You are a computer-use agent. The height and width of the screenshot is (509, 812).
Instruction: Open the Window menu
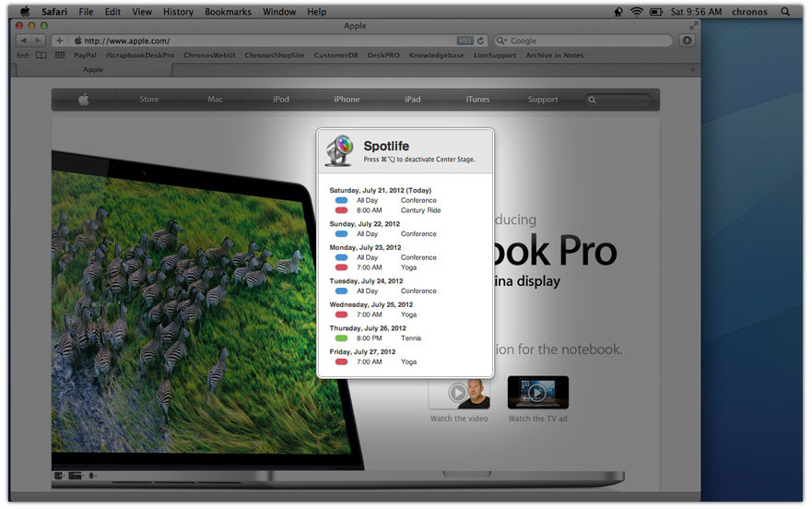click(x=279, y=11)
